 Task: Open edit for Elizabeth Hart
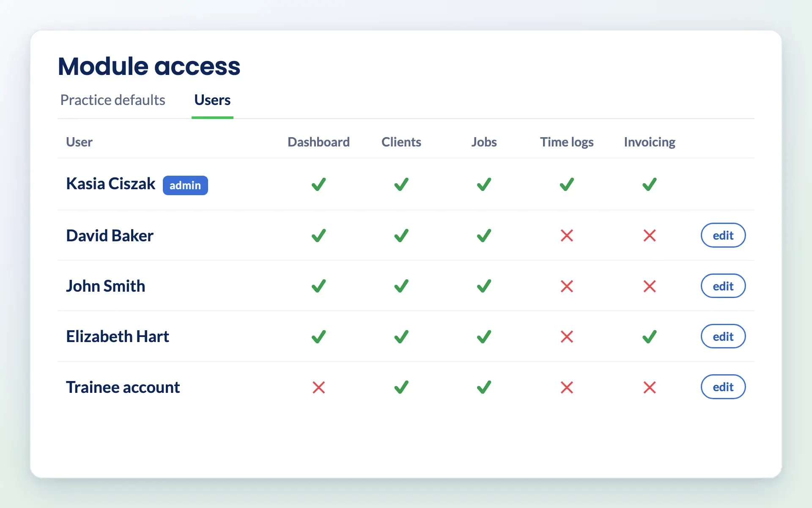pos(723,337)
